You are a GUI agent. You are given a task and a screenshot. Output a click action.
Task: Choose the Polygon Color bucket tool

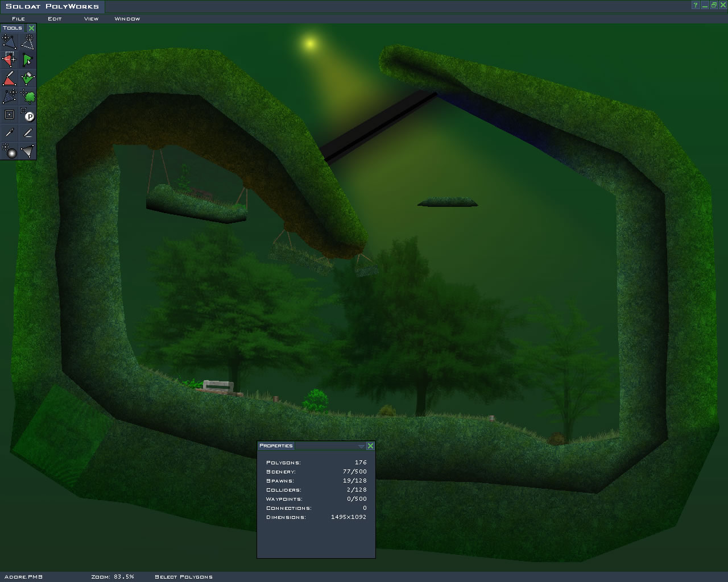pos(27,78)
